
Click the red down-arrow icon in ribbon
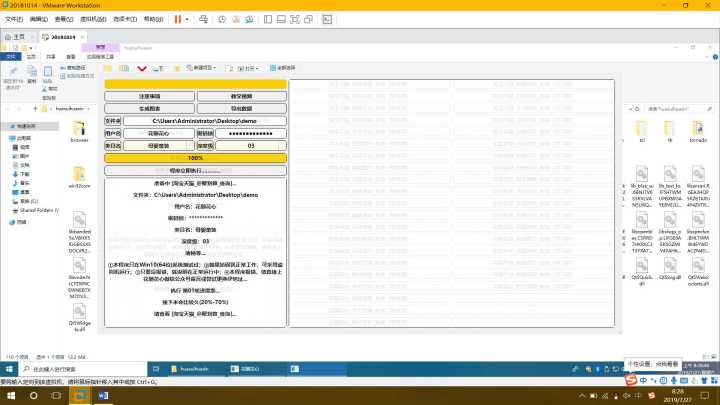(142, 68)
